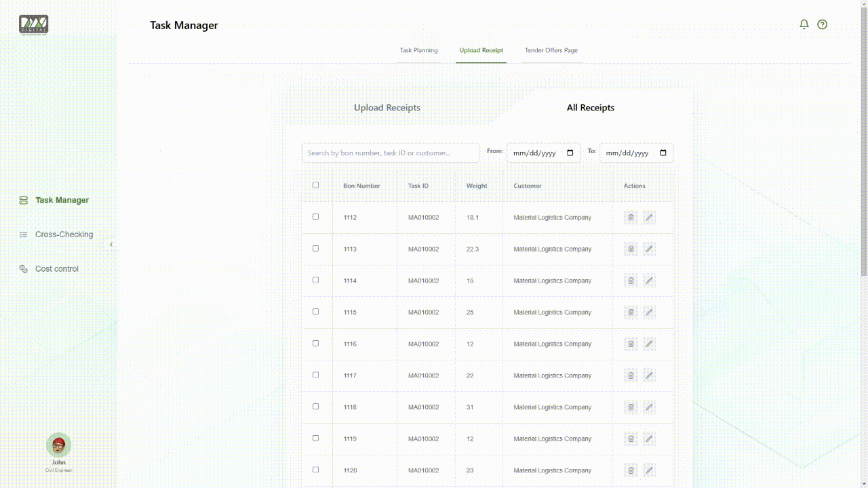Edit receipt with bon number 1113
The image size is (868, 488).
(x=649, y=249)
